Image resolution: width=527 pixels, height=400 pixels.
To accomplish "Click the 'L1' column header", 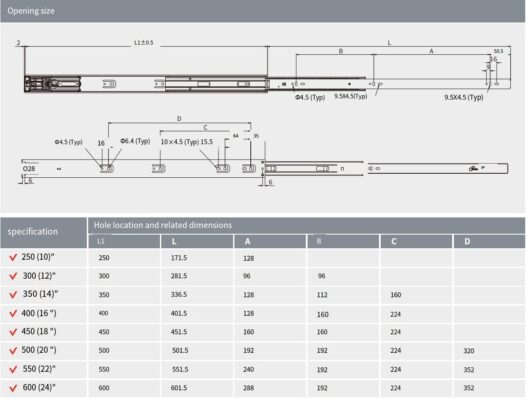I will 100,241.
